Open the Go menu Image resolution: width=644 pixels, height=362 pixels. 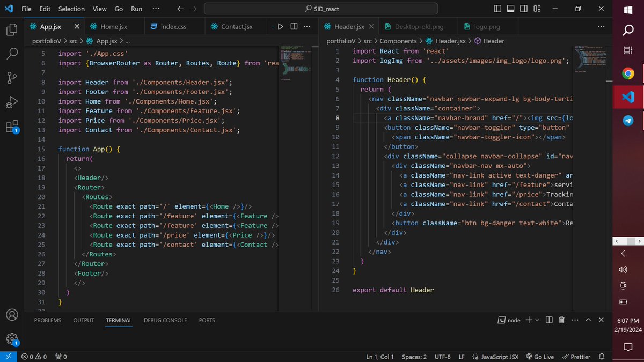(x=119, y=9)
